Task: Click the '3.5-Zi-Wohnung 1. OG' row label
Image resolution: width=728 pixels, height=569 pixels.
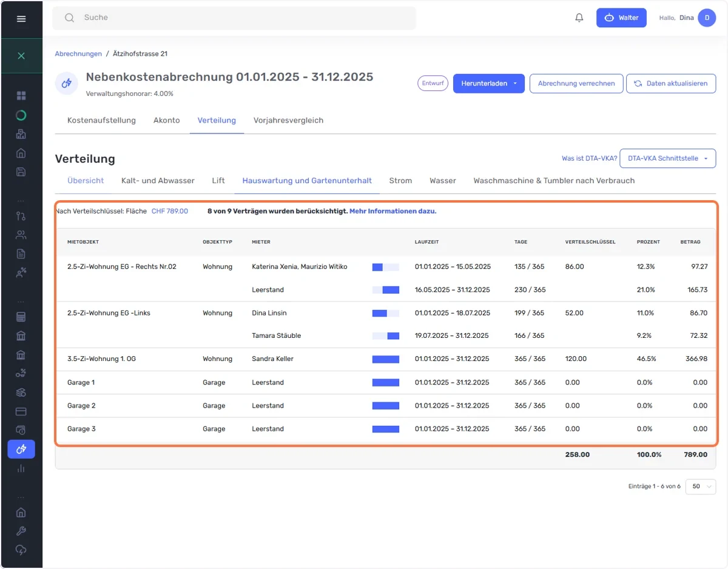Action: pos(101,359)
